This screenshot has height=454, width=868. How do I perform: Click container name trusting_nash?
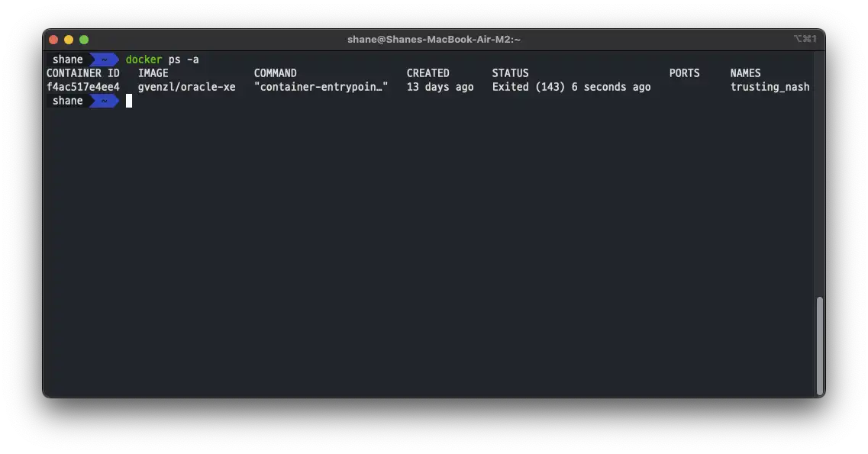point(770,87)
